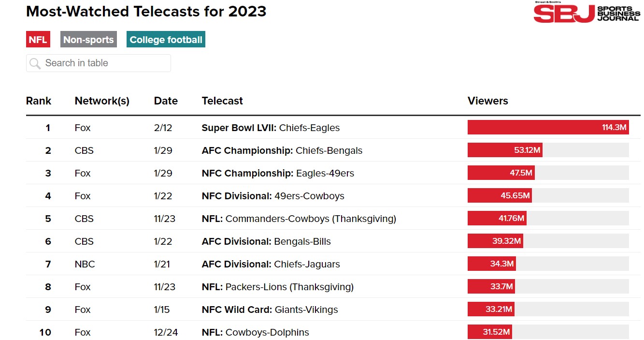Click the Sports Business Journal logo
The image size is (644, 340).
pyautogui.click(x=587, y=12)
